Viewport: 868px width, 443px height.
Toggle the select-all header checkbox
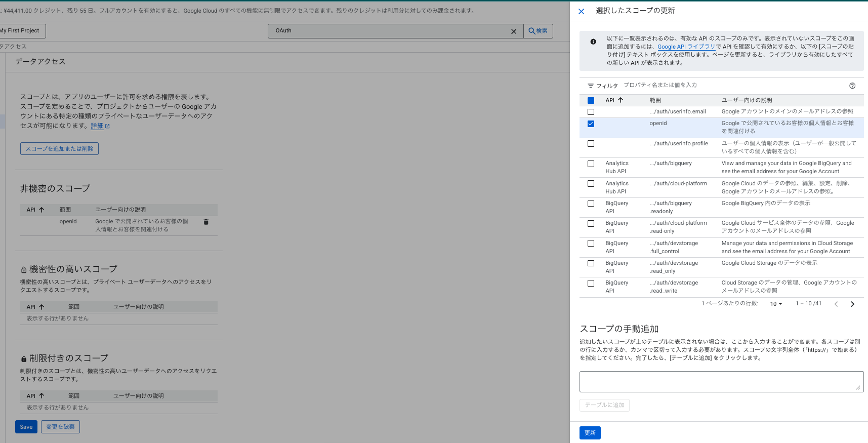pos(591,100)
